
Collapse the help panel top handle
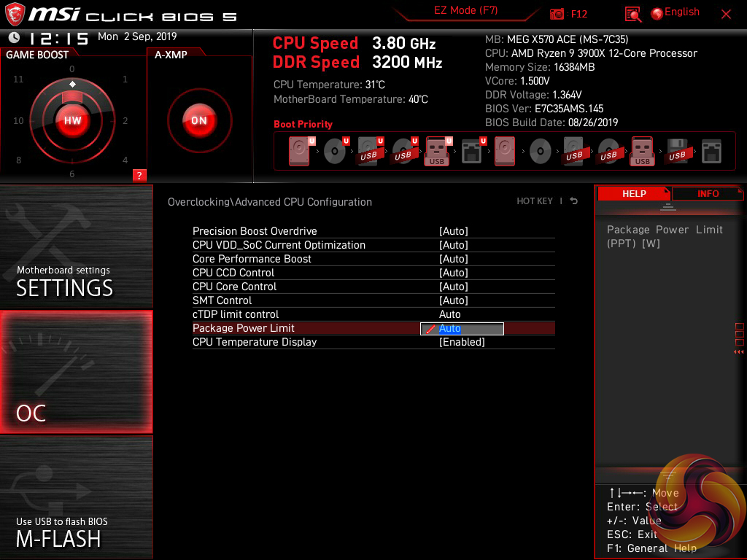667,206
